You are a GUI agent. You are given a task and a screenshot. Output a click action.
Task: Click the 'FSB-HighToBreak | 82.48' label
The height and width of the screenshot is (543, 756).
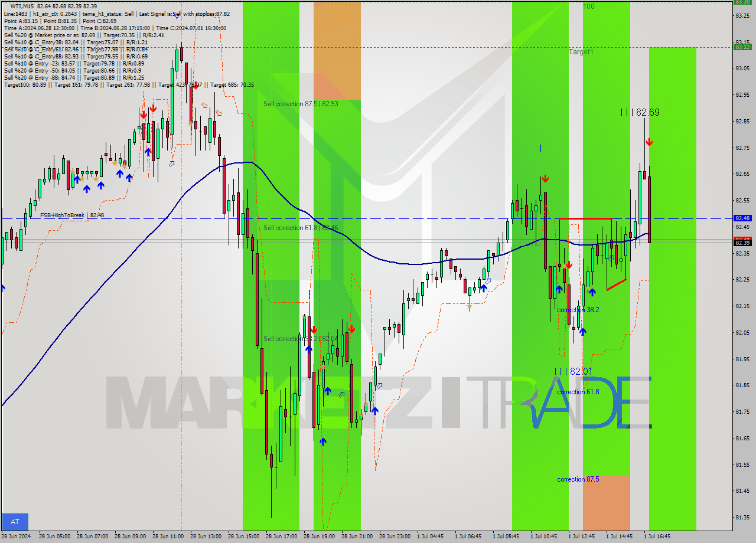click(x=72, y=215)
